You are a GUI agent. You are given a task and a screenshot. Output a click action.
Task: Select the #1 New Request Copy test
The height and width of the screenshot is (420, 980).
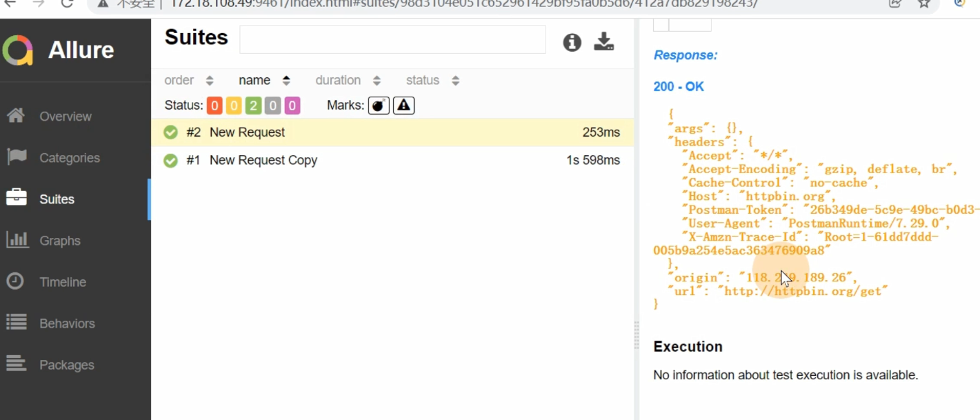[x=263, y=160]
